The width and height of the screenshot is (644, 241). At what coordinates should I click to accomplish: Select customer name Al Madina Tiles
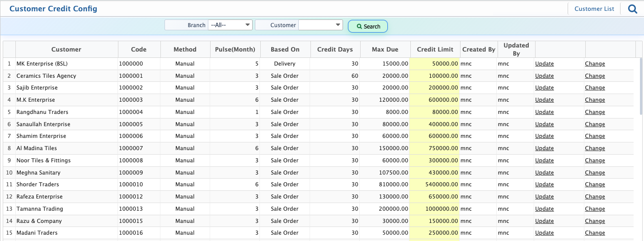pyautogui.click(x=37, y=148)
